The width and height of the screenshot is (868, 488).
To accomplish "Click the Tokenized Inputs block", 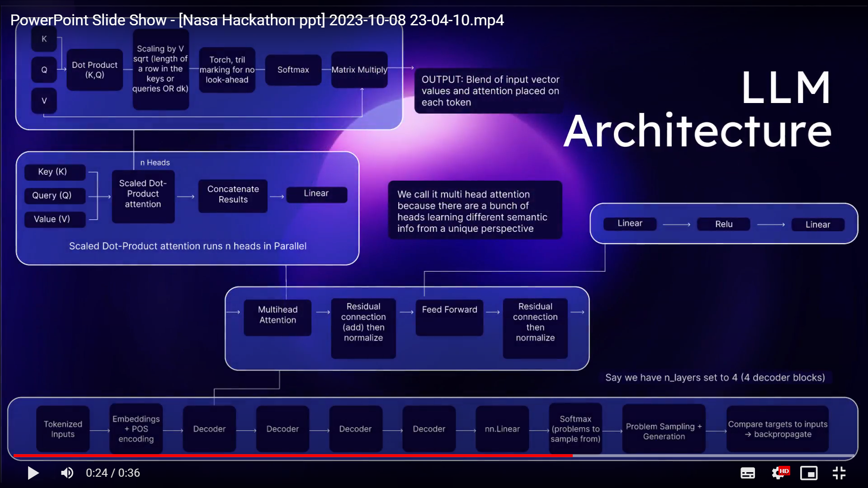I will click(63, 429).
